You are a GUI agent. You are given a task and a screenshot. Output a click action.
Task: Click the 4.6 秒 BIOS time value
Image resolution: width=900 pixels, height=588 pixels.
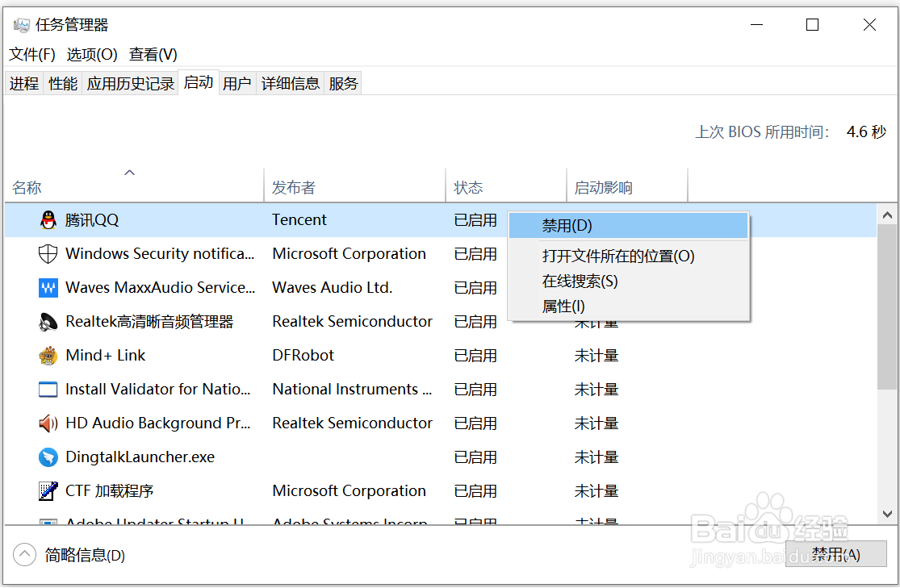866,132
